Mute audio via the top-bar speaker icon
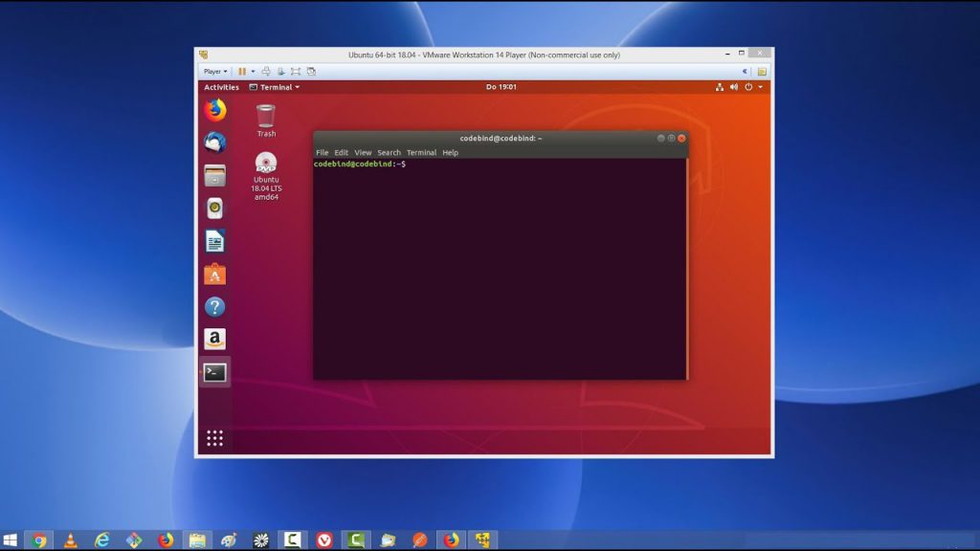 pyautogui.click(x=733, y=86)
